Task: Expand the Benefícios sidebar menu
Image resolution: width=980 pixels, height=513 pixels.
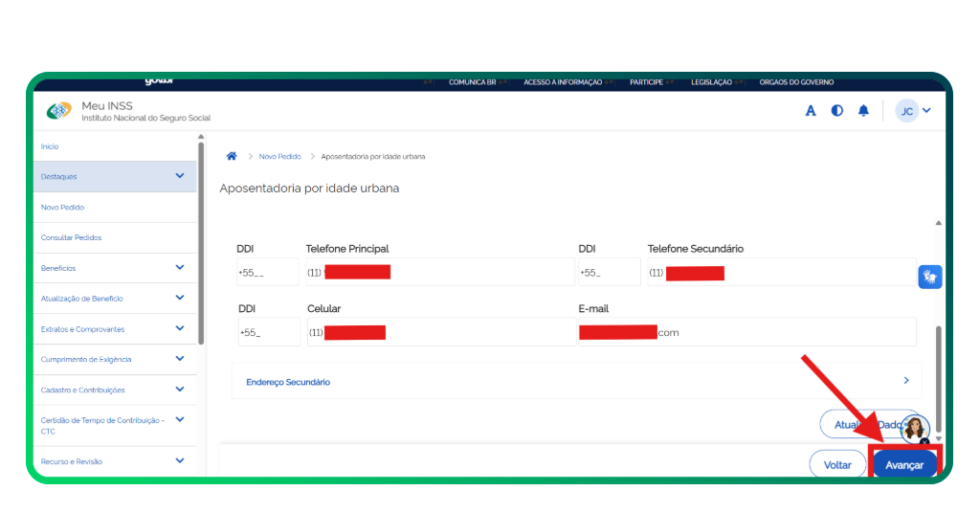Action: 180,268
